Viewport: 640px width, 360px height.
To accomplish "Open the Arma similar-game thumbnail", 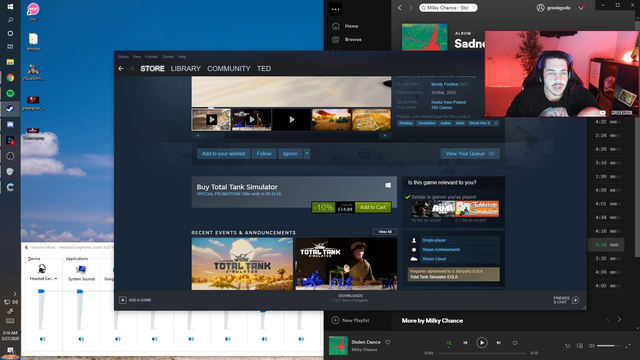I will [433, 209].
